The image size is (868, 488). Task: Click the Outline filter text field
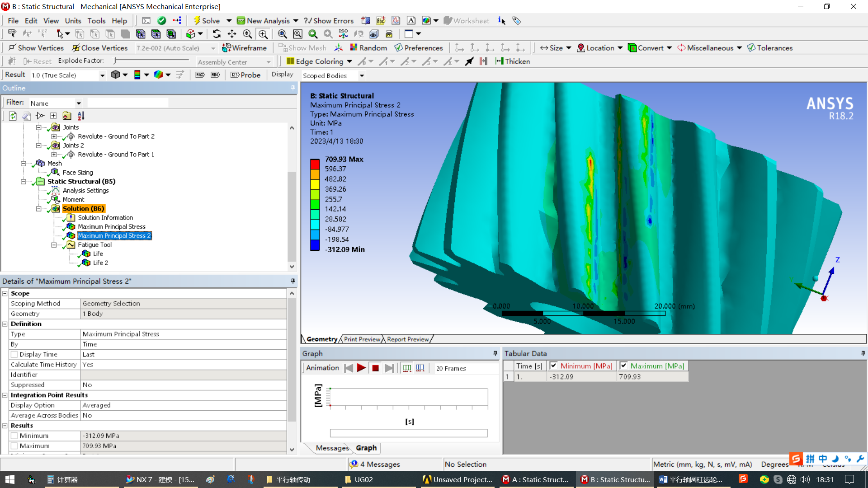[128, 103]
